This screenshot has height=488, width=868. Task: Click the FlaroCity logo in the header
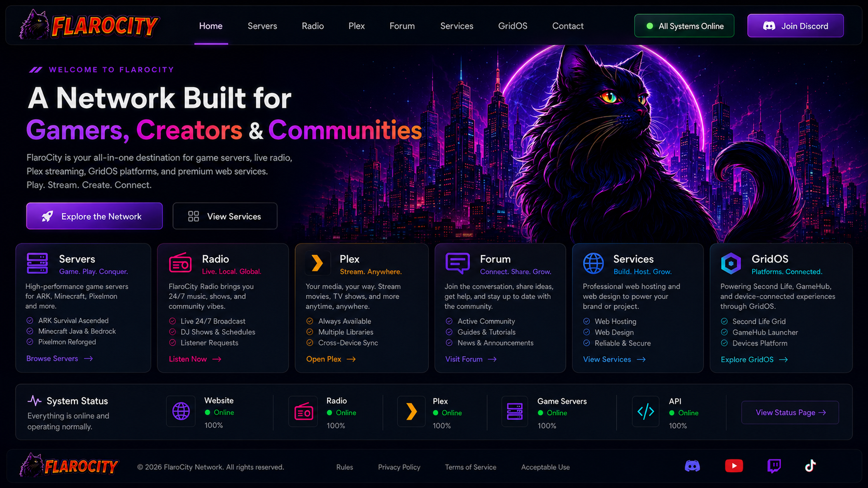(x=89, y=25)
